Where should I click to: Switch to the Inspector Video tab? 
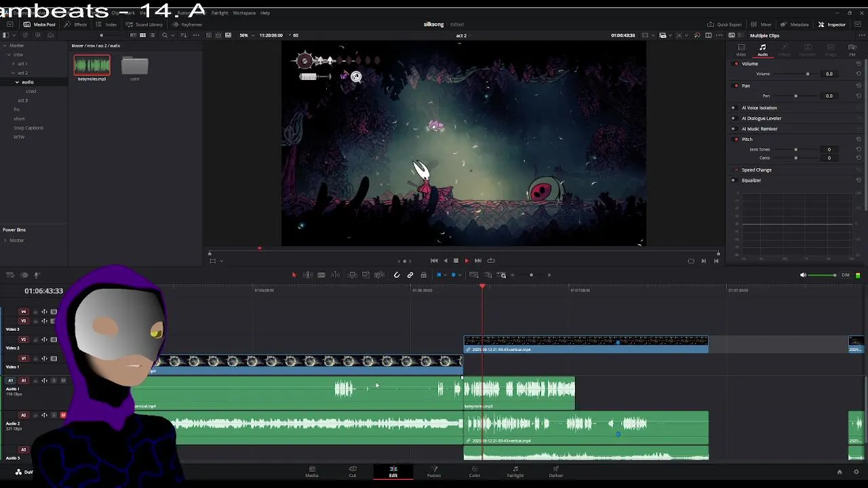click(741, 49)
